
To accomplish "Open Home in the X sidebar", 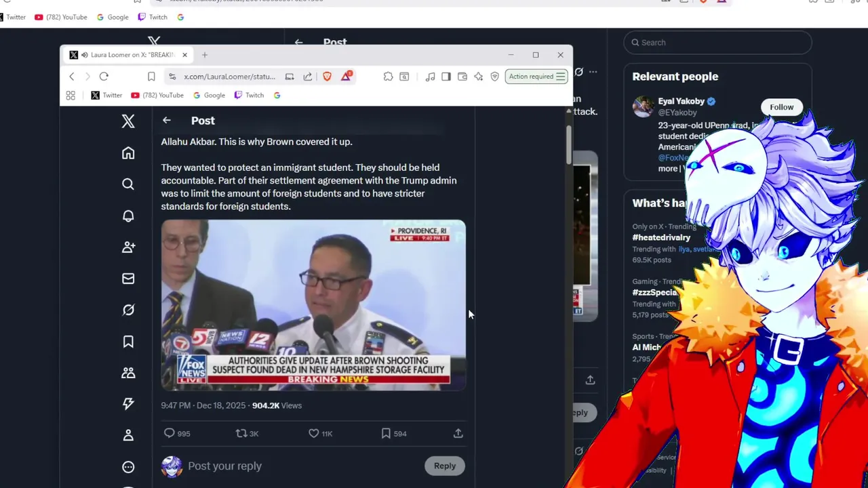I will pos(128,153).
